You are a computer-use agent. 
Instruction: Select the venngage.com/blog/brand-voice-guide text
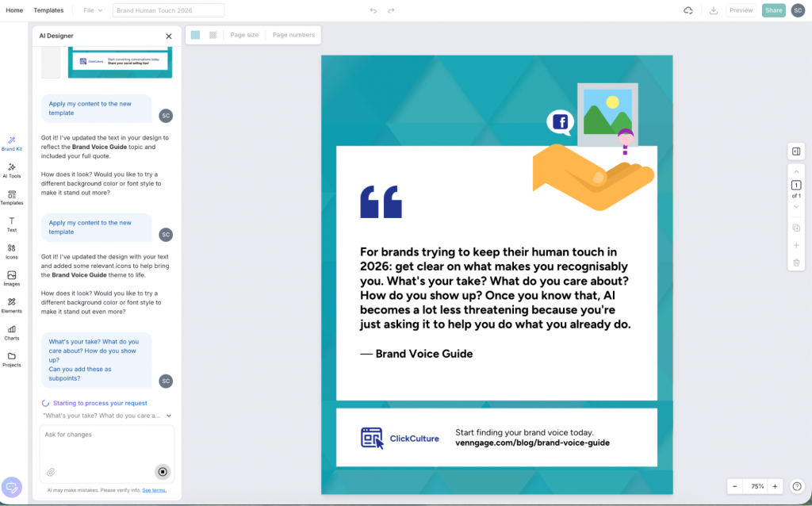(x=532, y=443)
